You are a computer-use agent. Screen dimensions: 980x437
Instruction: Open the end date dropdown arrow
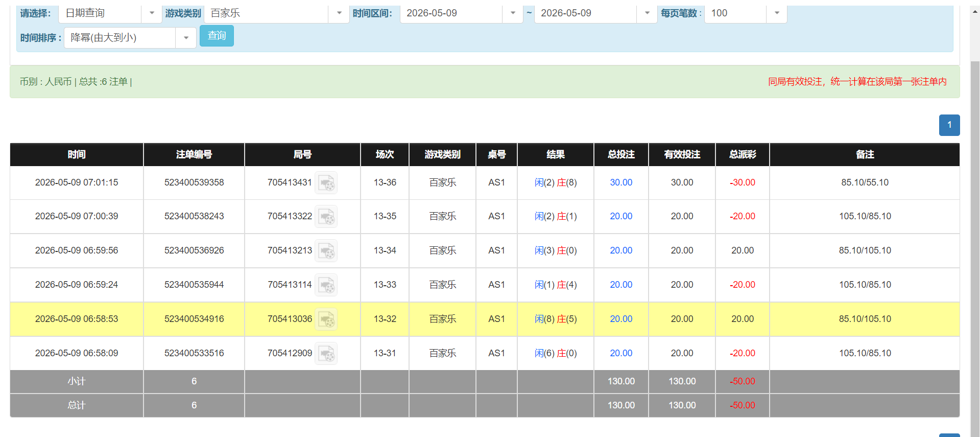[x=647, y=13]
